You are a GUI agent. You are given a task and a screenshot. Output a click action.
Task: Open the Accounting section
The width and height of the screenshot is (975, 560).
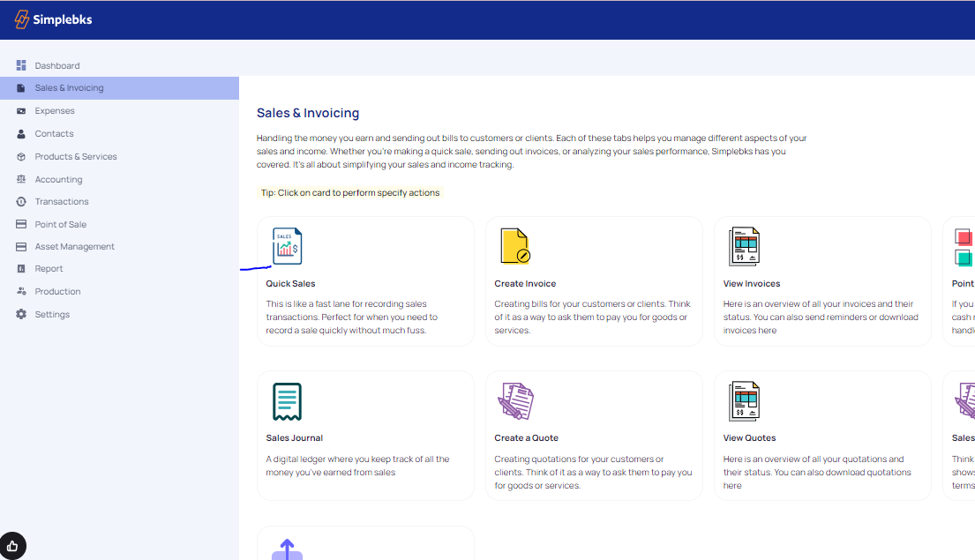click(x=58, y=179)
